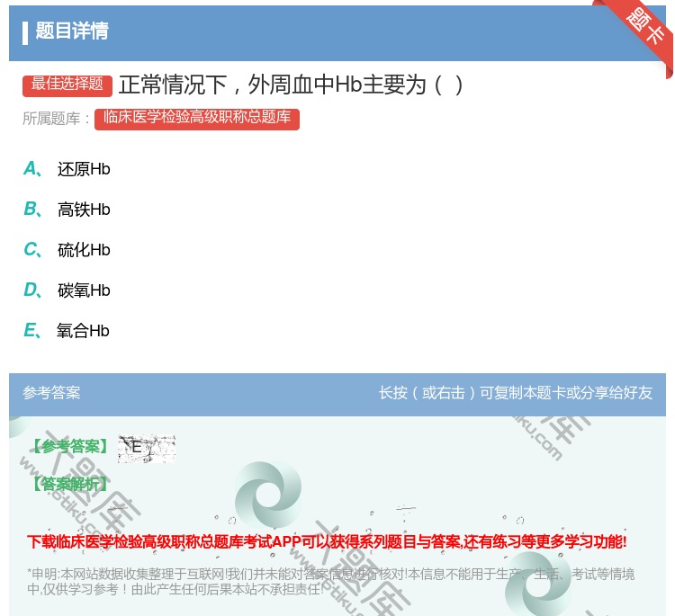The height and width of the screenshot is (616, 675).
Task: Click the 【参考答案】 green label
Action: tap(70, 447)
